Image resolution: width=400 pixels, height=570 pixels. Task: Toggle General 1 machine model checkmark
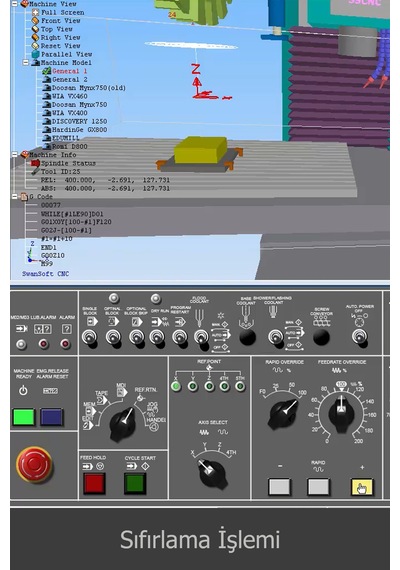click(x=47, y=71)
